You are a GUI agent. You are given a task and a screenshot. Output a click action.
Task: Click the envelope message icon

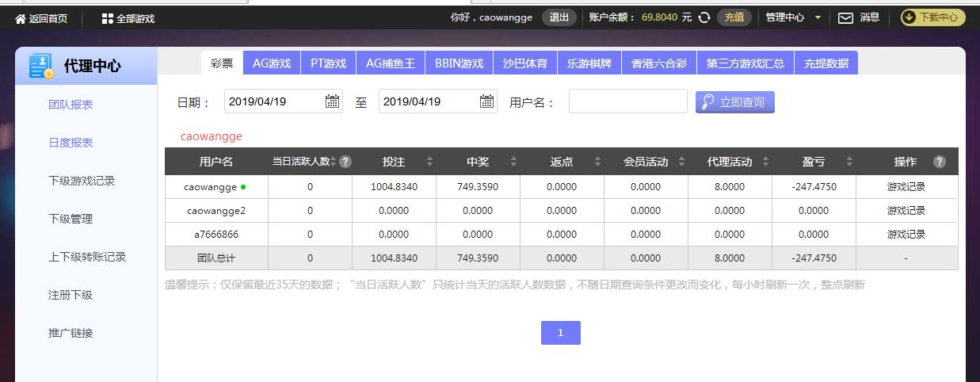pyautogui.click(x=845, y=17)
